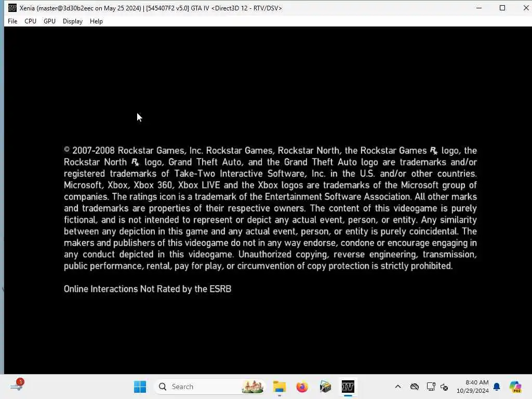This screenshot has width=532, height=399.
Task: Select the GTA IV Xenia taskbar icon
Action: (348, 387)
